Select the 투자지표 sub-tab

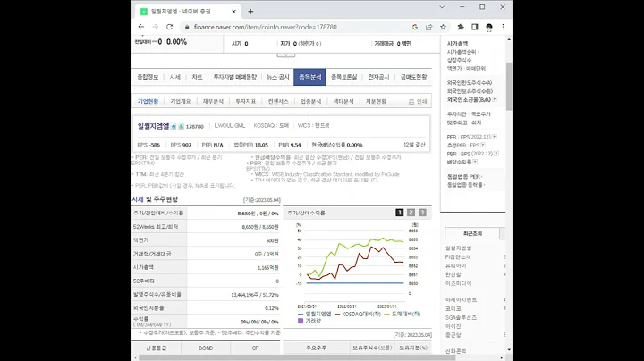click(246, 101)
